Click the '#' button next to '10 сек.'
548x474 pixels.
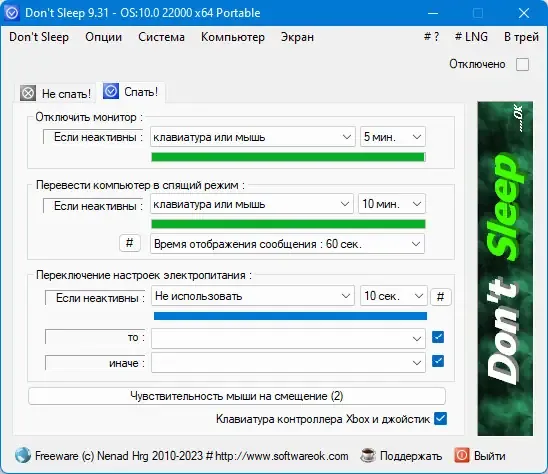[440, 297]
